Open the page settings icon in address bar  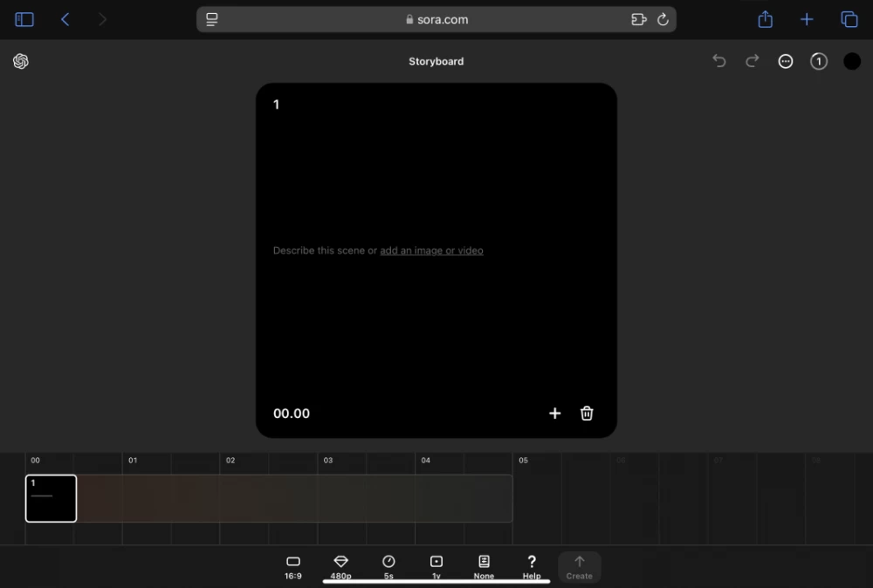[210, 18]
